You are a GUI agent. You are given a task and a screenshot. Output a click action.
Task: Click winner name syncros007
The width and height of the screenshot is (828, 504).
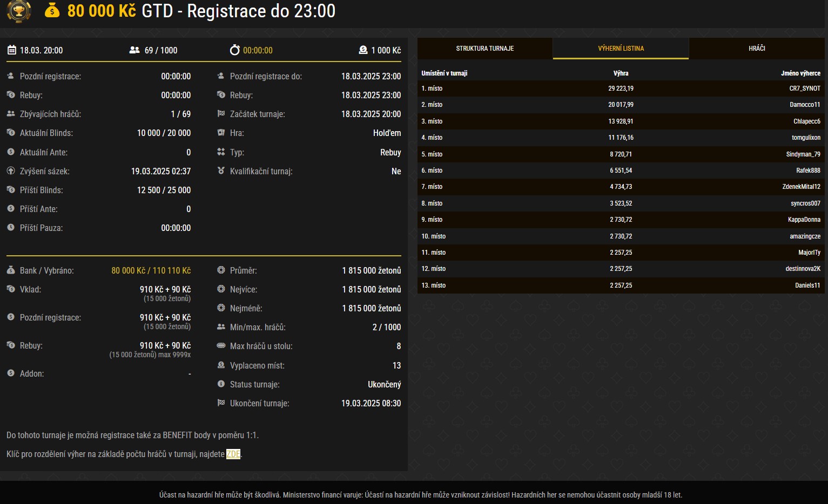[805, 203]
